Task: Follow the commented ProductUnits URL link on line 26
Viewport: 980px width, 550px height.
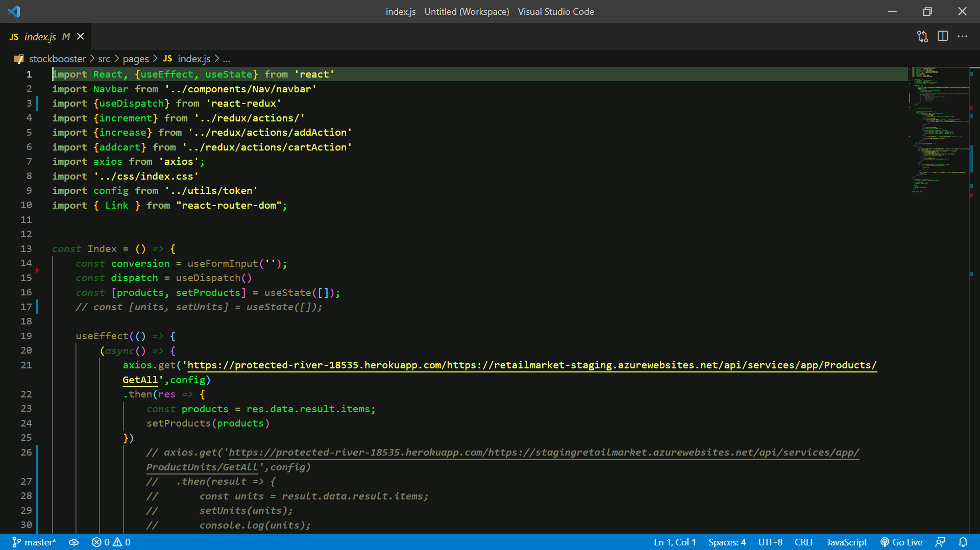Action: point(544,453)
